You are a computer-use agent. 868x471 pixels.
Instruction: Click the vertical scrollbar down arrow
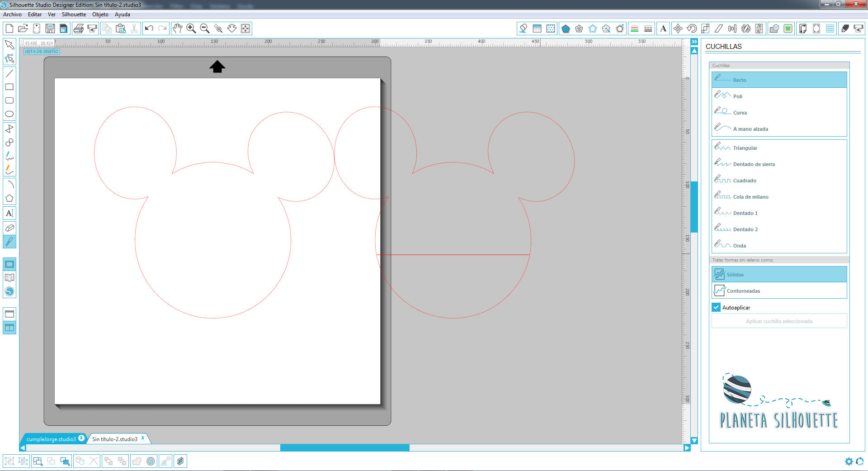(694, 440)
